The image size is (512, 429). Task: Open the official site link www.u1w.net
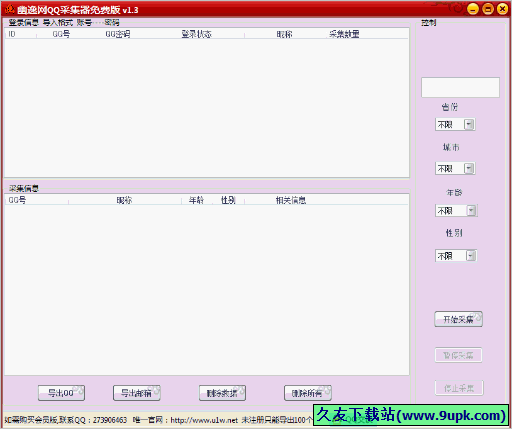tap(204, 420)
